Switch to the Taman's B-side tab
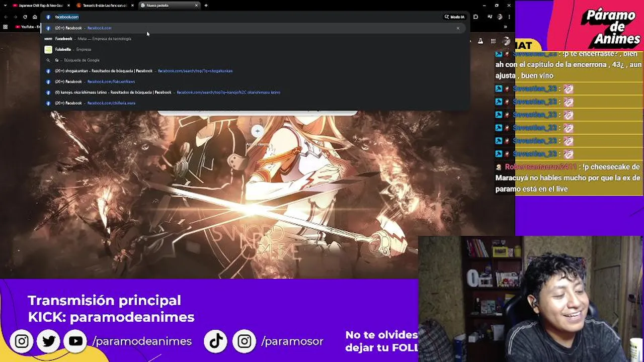This screenshot has width=644, height=362. [x=104, y=6]
